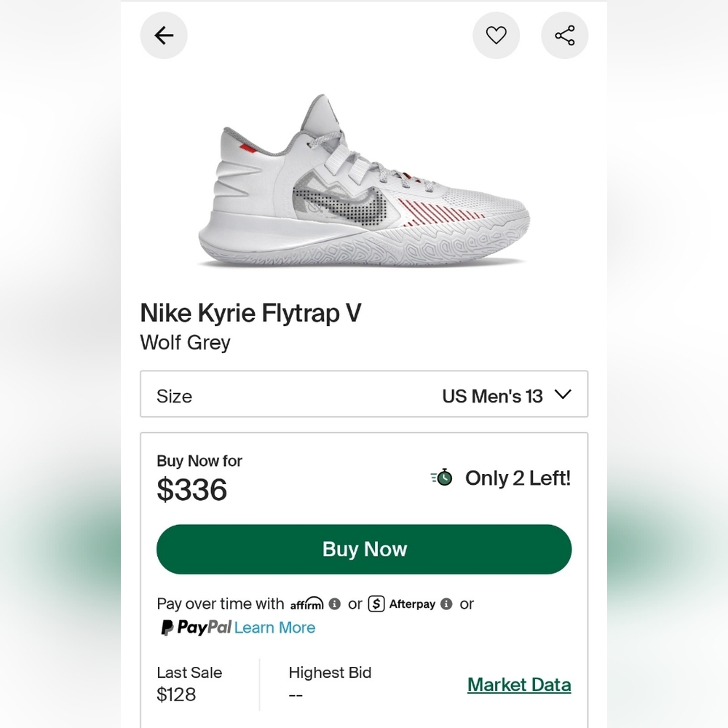Viewport: 728px width, 728px height.
Task: Click the Last Sale price $128
Action: pyautogui.click(x=175, y=695)
